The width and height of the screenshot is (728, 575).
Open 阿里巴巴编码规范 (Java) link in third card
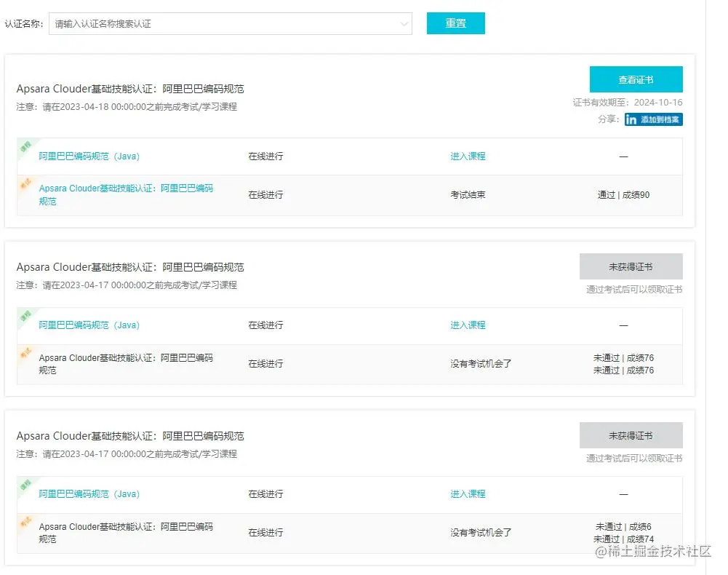(89, 493)
